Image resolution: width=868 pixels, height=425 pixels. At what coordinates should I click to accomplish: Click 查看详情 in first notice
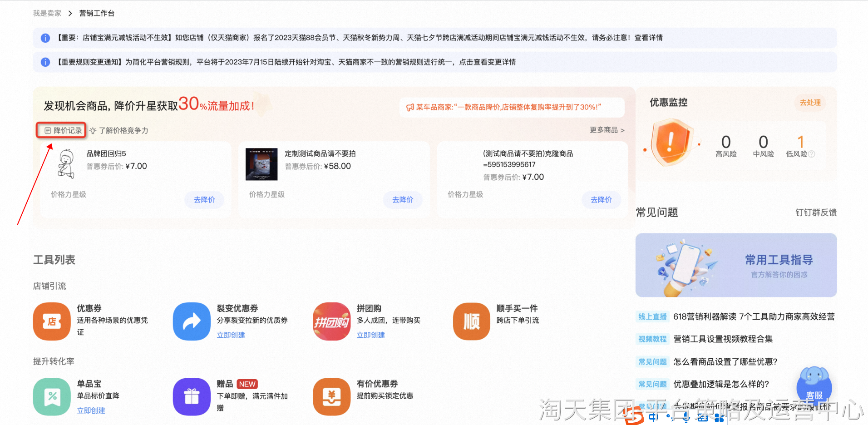(x=648, y=38)
